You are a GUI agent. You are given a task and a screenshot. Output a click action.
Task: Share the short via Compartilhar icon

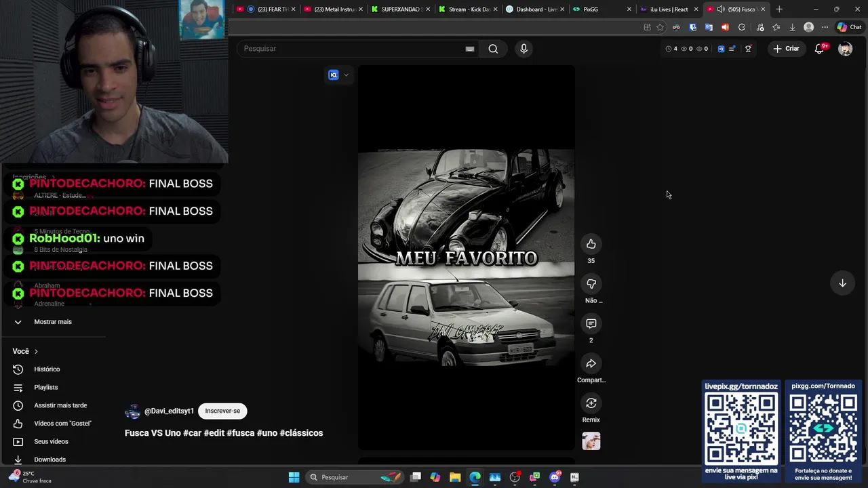click(591, 364)
